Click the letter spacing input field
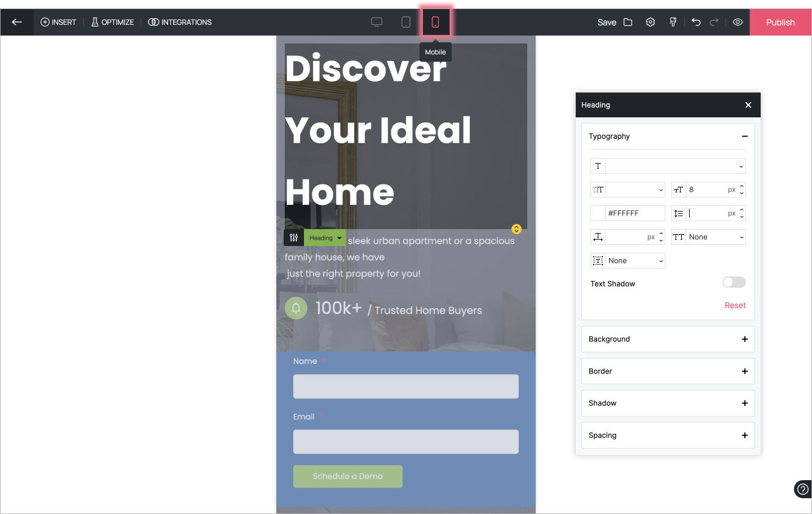 coord(625,237)
